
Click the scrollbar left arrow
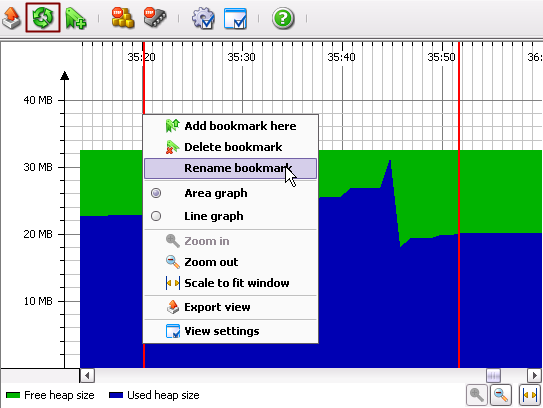[87, 375]
